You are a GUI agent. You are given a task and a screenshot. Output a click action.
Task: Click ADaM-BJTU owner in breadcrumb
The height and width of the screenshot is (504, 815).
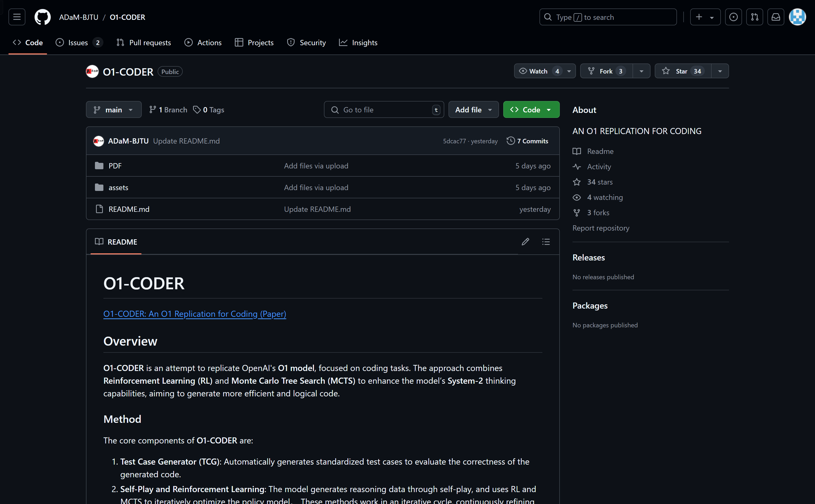(79, 17)
